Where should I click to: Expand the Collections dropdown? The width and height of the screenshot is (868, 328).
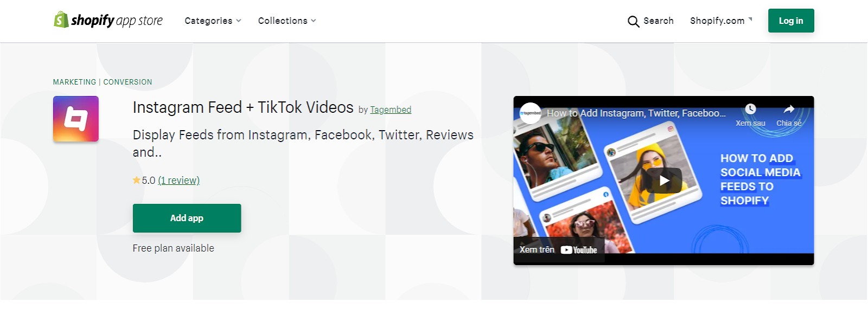[x=287, y=21]
